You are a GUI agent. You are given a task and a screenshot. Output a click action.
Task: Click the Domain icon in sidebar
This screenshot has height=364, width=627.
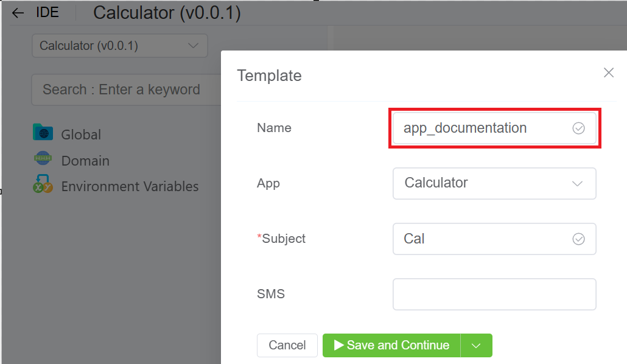[43, 159]
